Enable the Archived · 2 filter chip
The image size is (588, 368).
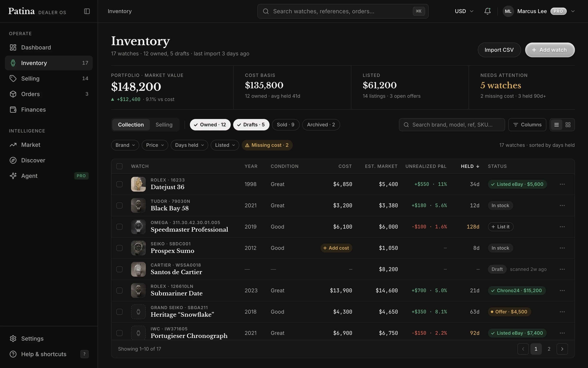click(321, 125)
